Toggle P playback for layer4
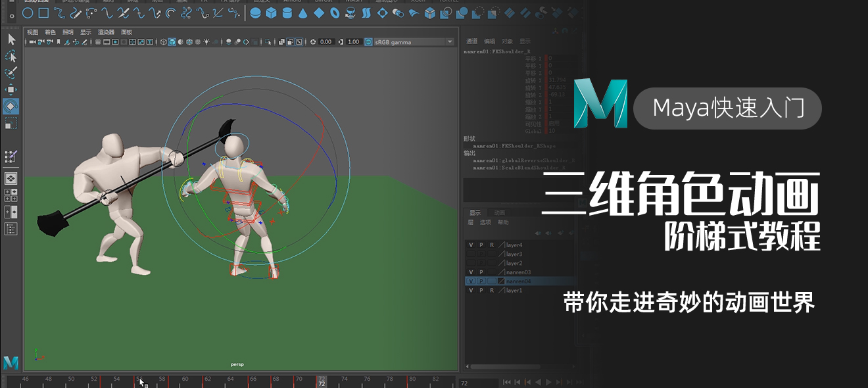The width and height of the screenshot is (868, 388). click(x=481, y=245)
